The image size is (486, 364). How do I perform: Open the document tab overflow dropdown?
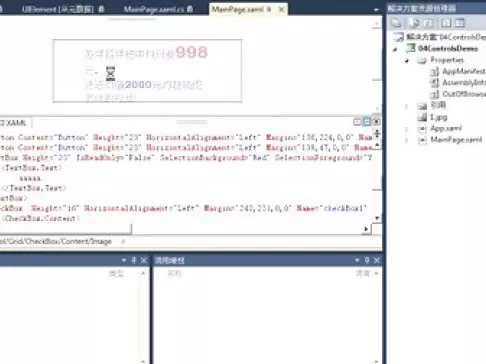pos(376,10)
